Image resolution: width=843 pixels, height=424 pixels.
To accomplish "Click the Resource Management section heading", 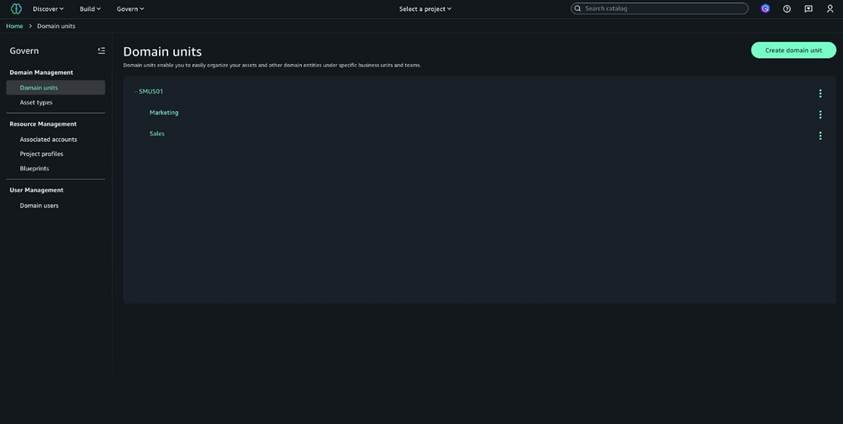I will (43, 124).
